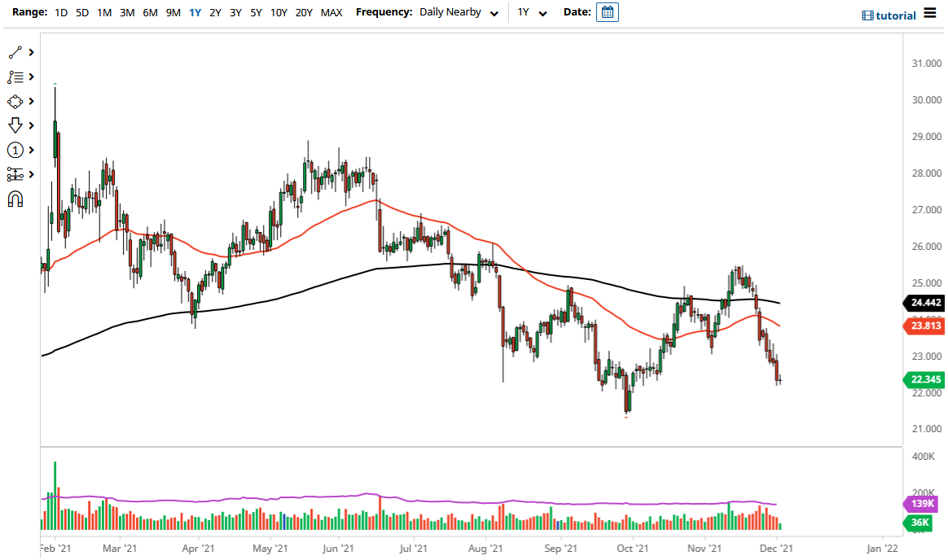Expand shapes tool options chevron
Screen dimensions: 948x560
click(32, 102)
